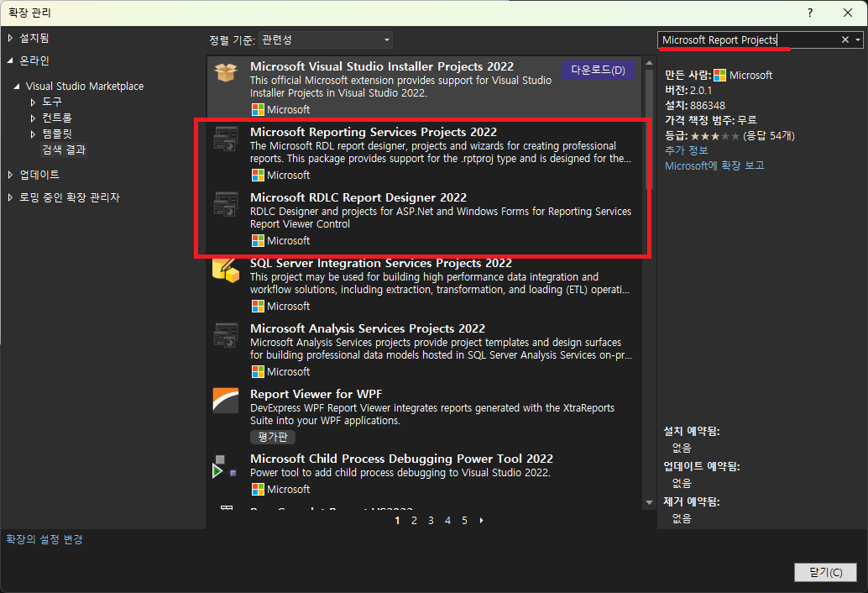This screenshot has height=593, width=868.
Task: Click the 다운로드(D) button
Action: (x=598, y=71)
